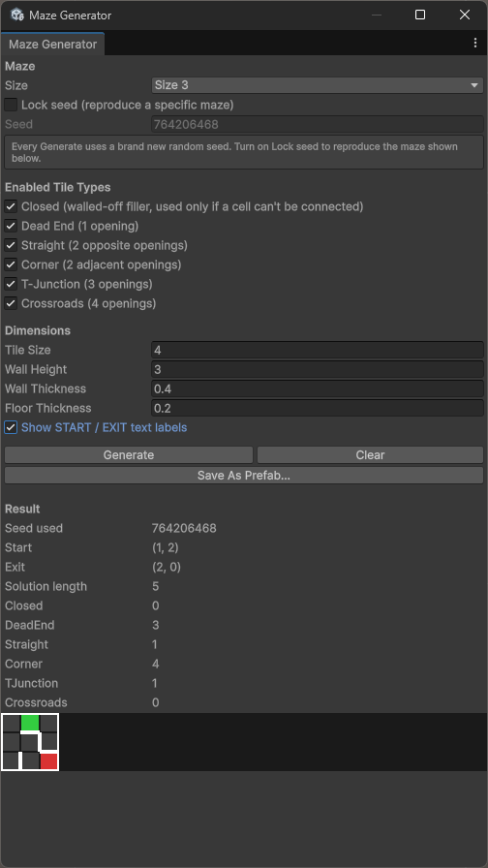The height and width of the screenshot is (868, 488).
Task: Toggle Show START / EXIT text labels
Action: (x=11, y=427)
